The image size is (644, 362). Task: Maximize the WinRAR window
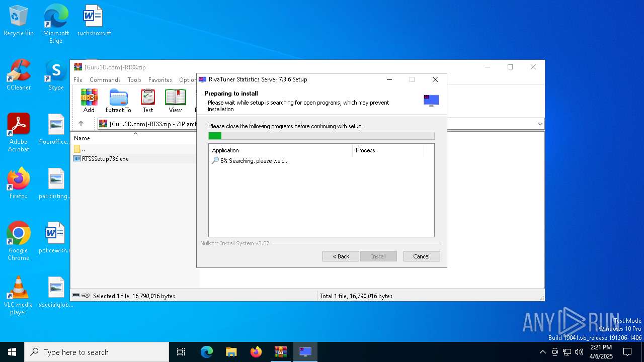pyautogui.click(x=510, y=67)
